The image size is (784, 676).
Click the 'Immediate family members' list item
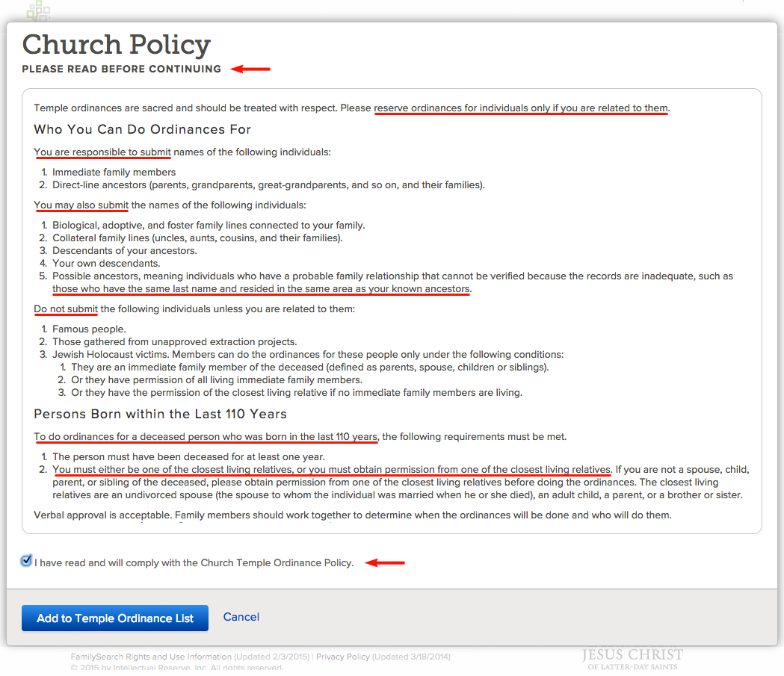pos(114,172)
